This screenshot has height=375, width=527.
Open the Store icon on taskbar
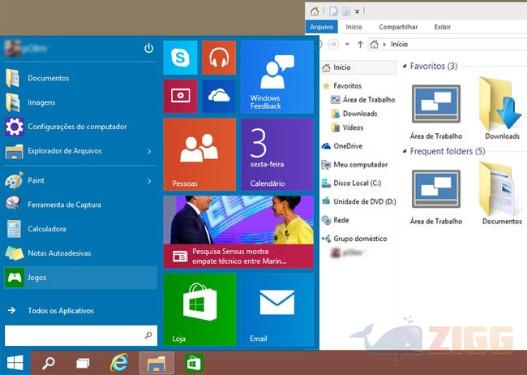194,363
